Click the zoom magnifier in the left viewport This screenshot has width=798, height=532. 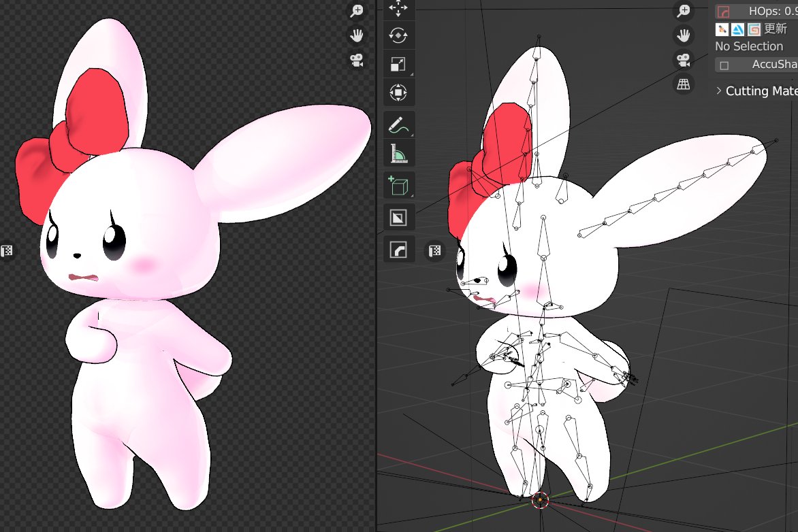click(357, 11)
